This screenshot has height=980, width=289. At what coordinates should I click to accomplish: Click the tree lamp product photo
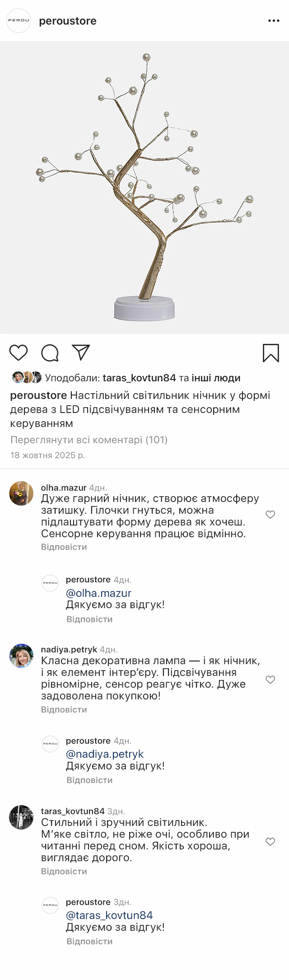tap(144, 188)
